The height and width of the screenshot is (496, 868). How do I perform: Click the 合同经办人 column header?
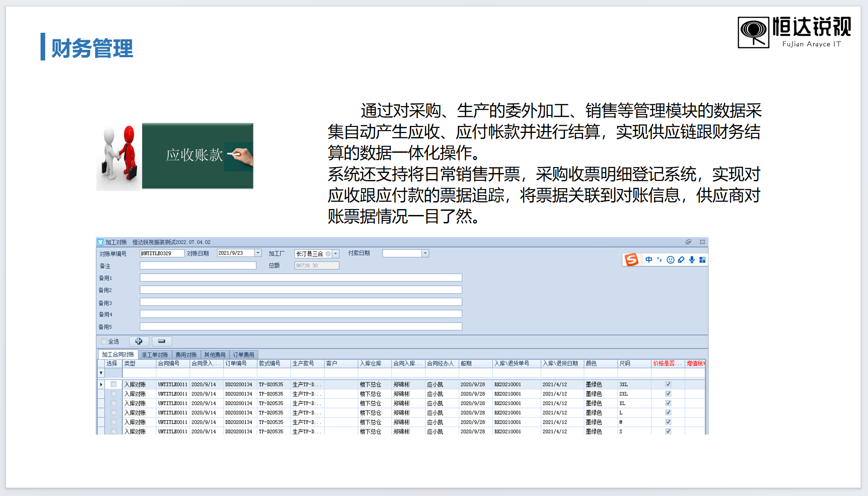442,364
